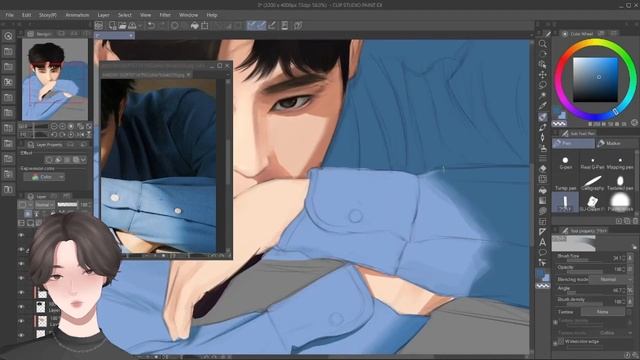Select the Fill bucket tool
Screen dimensions: 640x360
542,190
